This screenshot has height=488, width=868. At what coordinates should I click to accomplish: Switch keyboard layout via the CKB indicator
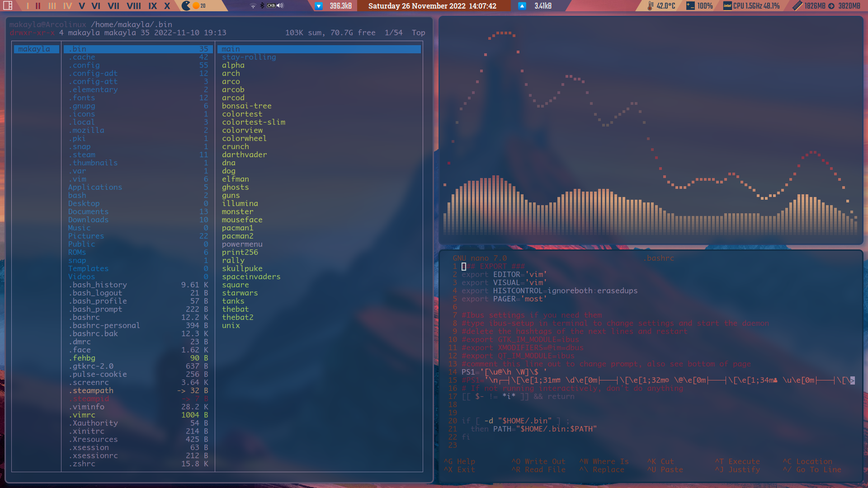pos(271,6)
